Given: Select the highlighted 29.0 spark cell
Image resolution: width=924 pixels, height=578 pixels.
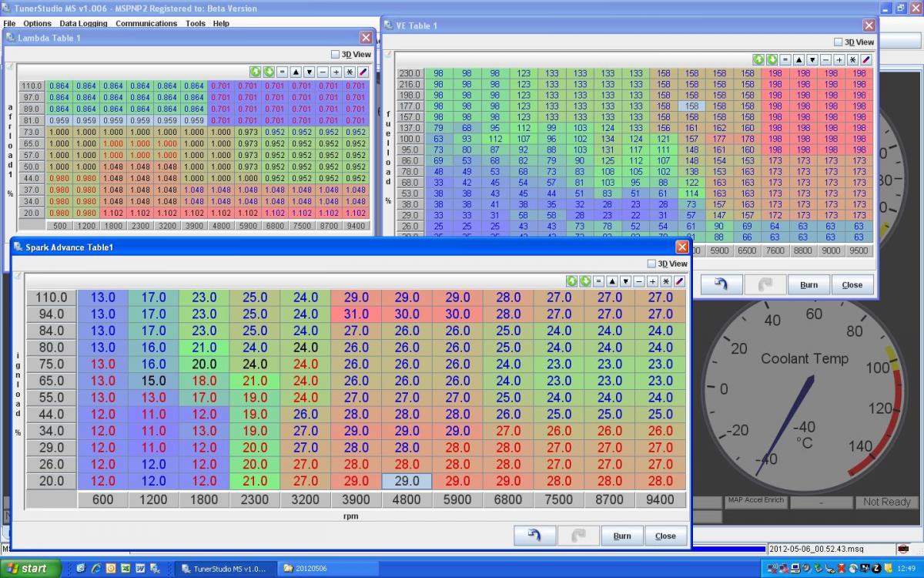Looking at the screenshot, I should point(407,481).
